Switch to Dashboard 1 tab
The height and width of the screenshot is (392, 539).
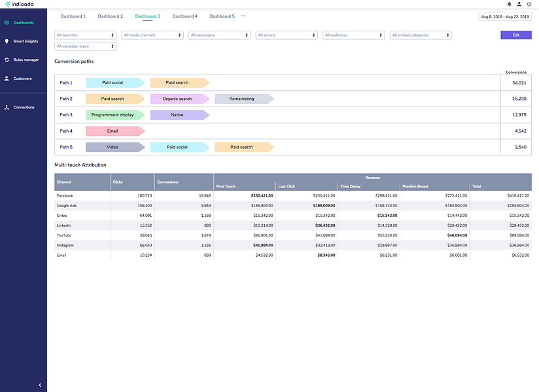pyautogui.click(x=73, y=16)
